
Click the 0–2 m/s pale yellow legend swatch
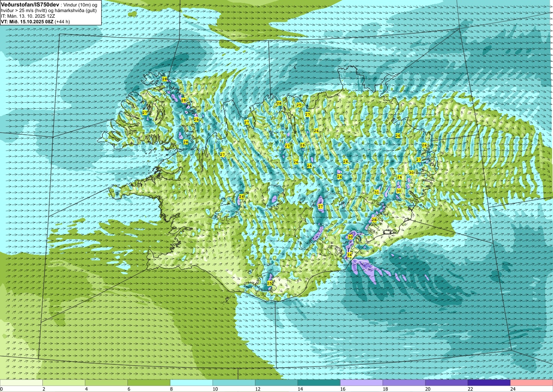point(21,383)
